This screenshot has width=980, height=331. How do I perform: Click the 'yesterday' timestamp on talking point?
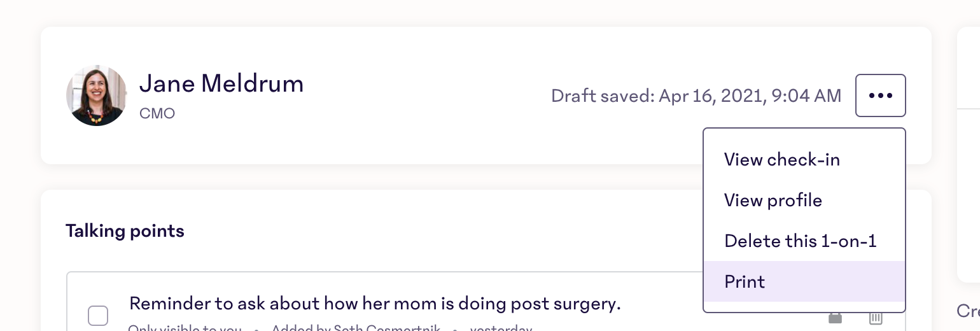tap(501, 328)
